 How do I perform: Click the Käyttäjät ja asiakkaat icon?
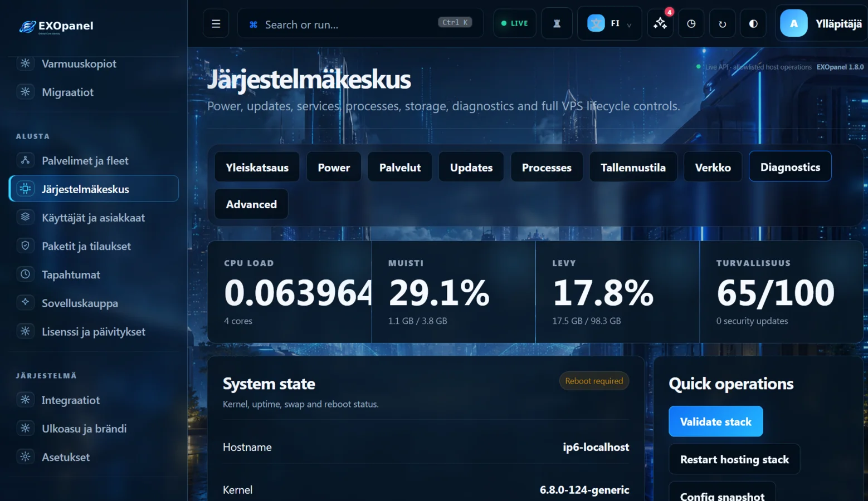pyautogui.click(x=25, y=217)
